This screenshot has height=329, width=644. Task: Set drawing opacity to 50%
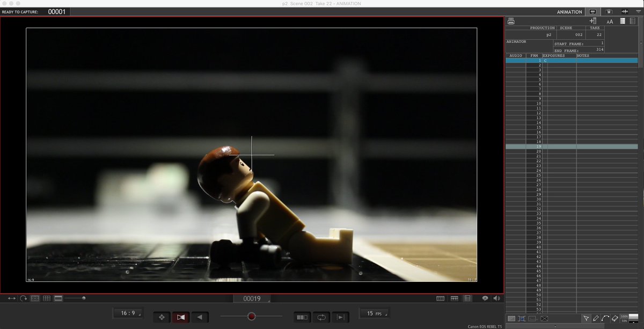coord(624,321)
